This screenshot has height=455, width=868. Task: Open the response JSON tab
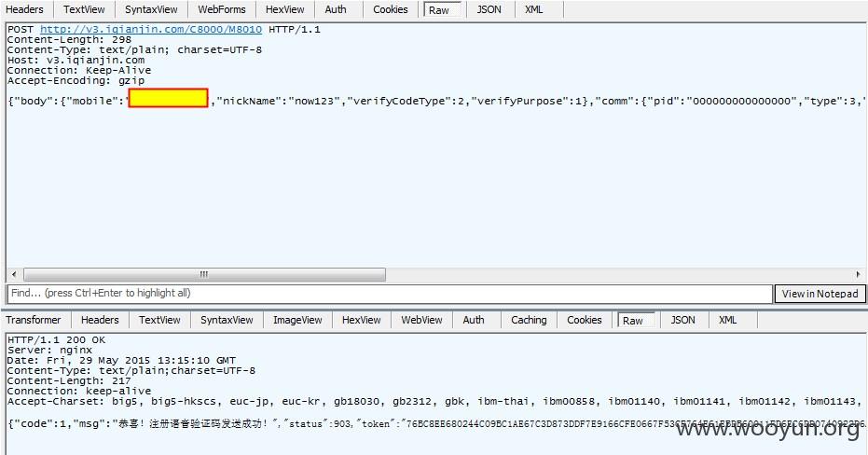pyautogui.click(x=683, y=320)
